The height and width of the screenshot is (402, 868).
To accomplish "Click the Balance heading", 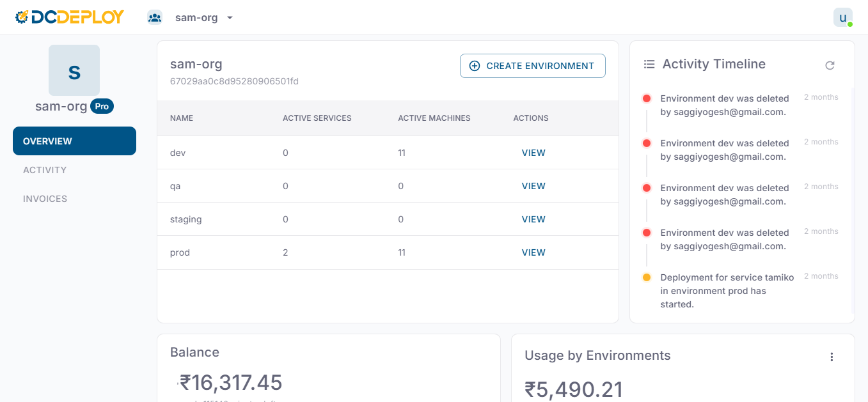I will click(x=194, y=352).
